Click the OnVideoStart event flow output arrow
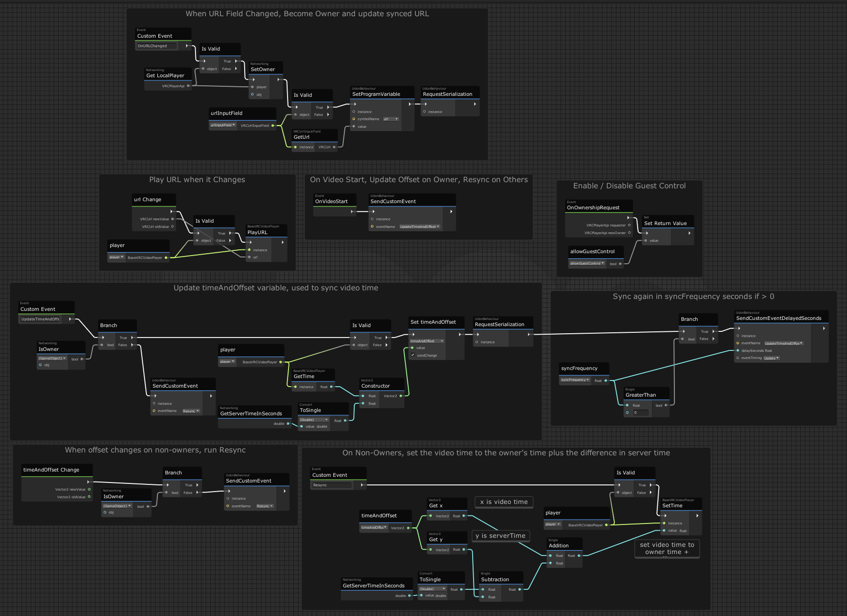Screen dimensions: 847x616 click(352, 211)
